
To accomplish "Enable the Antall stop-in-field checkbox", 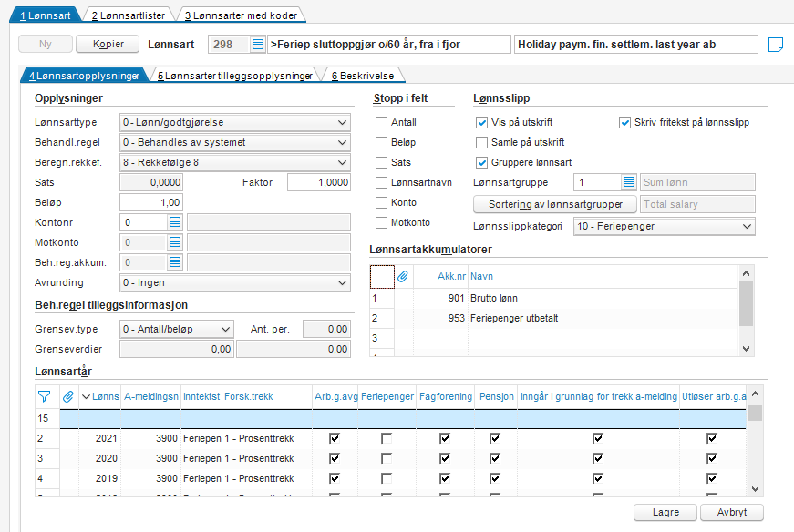I will 381,122.
